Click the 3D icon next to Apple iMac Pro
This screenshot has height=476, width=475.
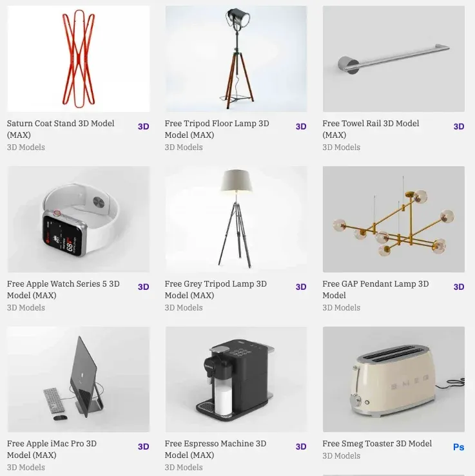click(143, 446)
